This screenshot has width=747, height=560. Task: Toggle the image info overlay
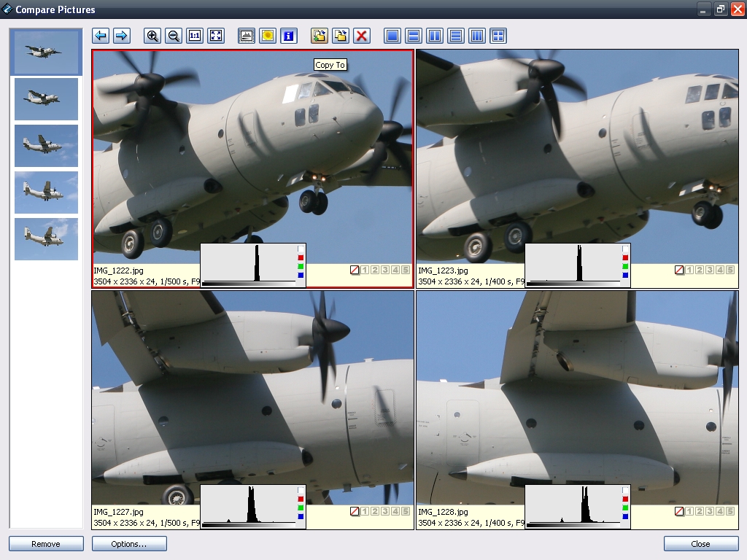pos(288,36)
